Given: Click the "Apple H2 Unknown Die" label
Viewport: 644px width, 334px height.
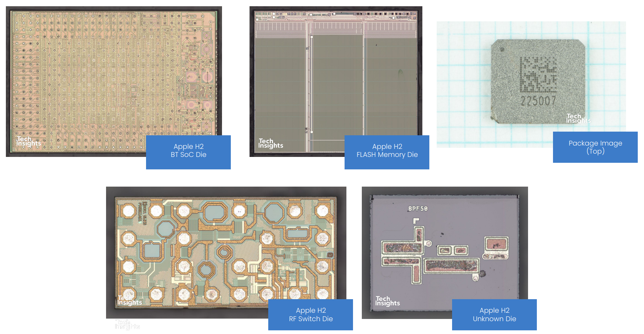Looking at the screenshot, I should [x=494, y=315].
